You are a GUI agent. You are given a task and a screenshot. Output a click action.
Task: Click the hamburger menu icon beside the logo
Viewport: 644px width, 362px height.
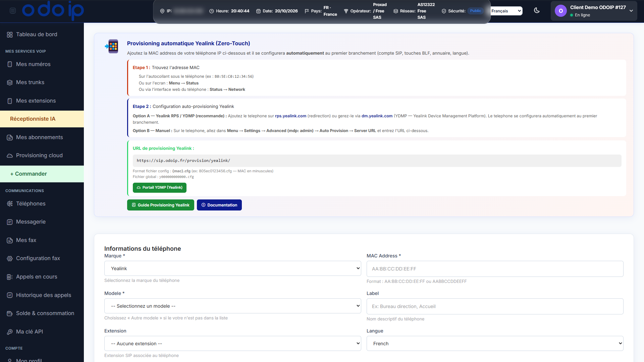pyautogui.click(x=13, y=11)
